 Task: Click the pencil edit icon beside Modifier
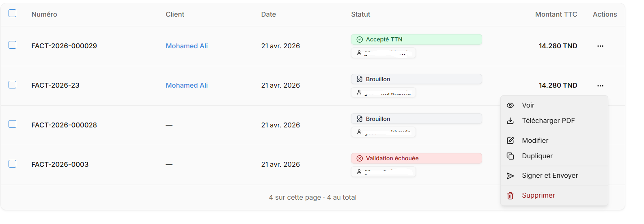[x=510, y=140]
